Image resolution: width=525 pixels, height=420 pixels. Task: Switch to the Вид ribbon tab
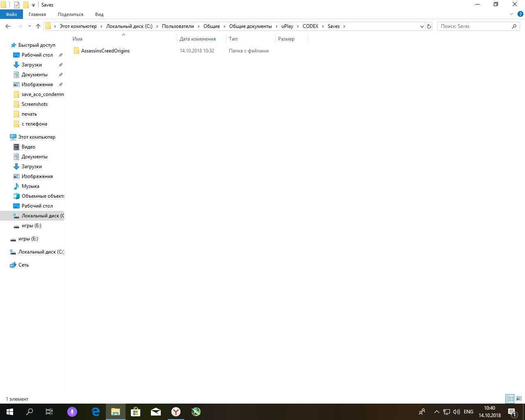(99, 14)
